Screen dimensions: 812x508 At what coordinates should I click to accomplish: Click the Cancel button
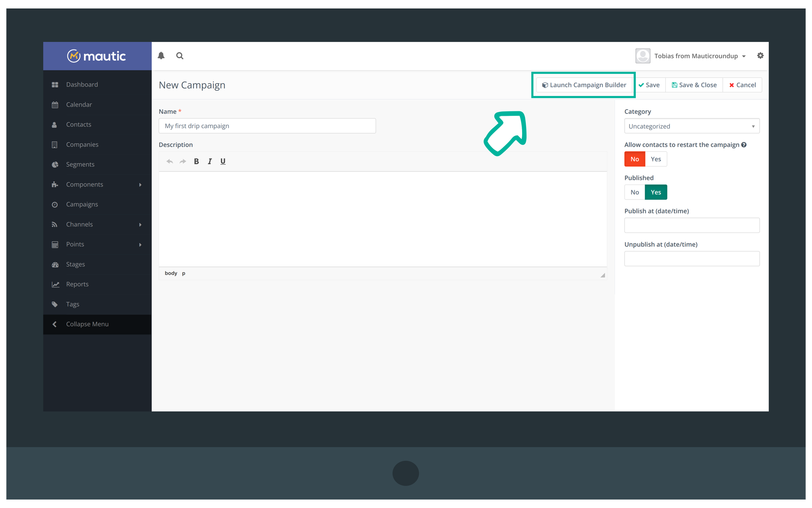[x=743, y=84]
